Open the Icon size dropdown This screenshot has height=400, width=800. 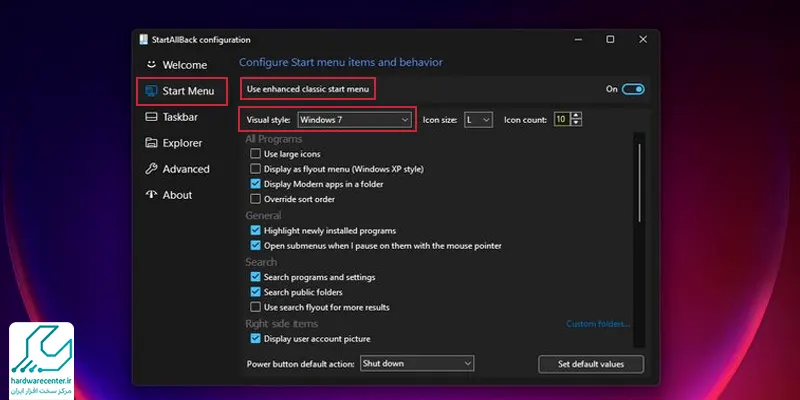tap(478, 120)
